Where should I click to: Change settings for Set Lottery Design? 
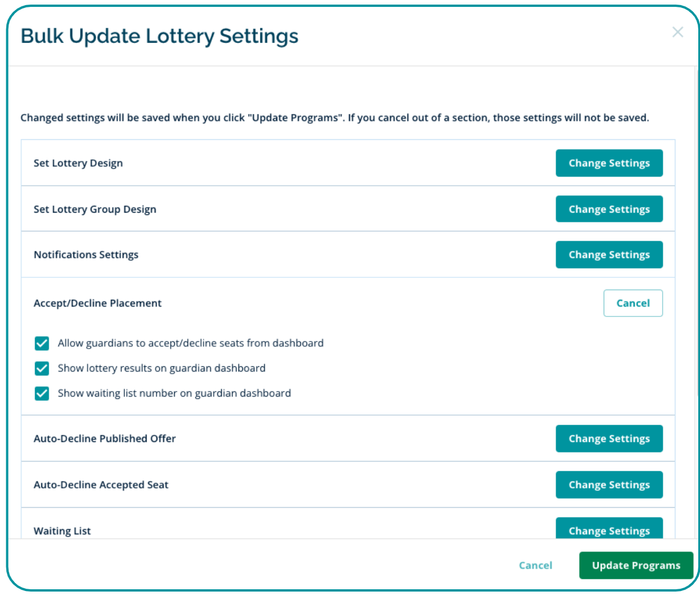[609, 163]
